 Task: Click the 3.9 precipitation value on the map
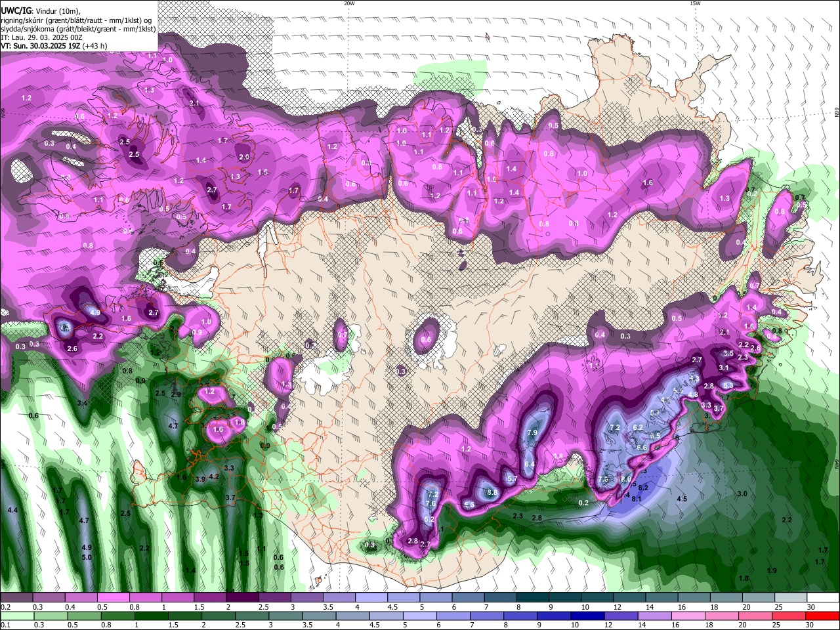pyautogui.click(x=200, y=480)
